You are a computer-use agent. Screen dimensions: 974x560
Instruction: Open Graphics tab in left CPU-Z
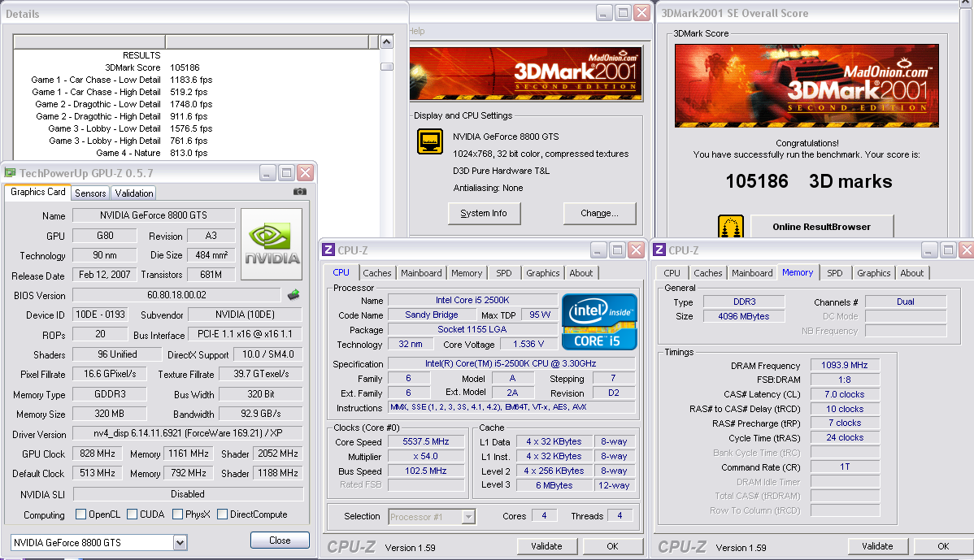543,273
